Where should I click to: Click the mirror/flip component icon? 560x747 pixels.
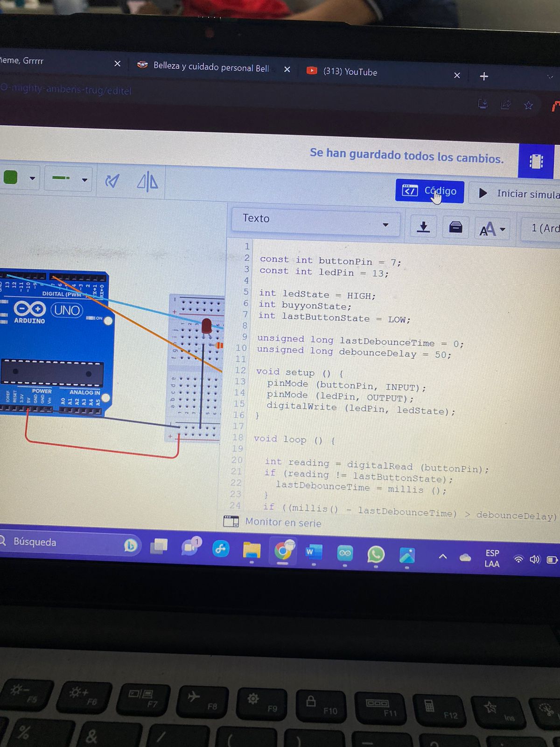tap(147, 181)
